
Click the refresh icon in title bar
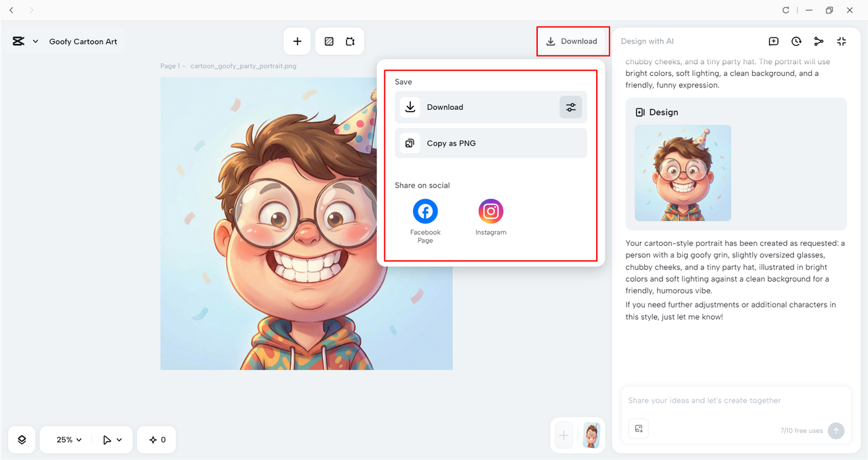coord(786,10)
